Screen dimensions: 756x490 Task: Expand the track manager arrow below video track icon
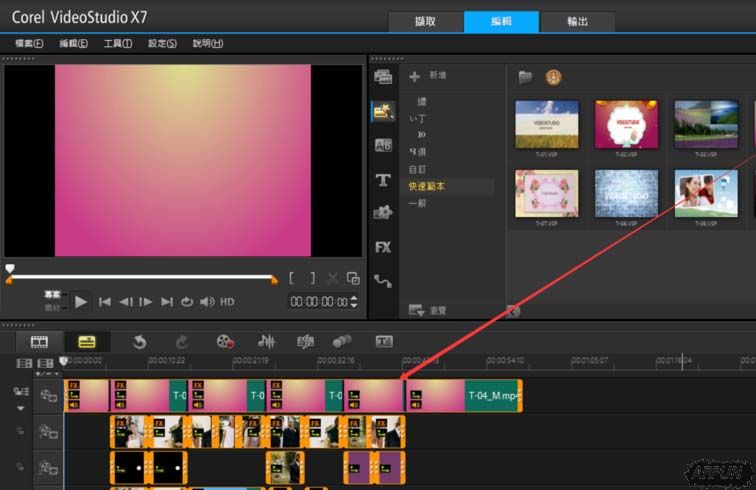pos(21,408)
